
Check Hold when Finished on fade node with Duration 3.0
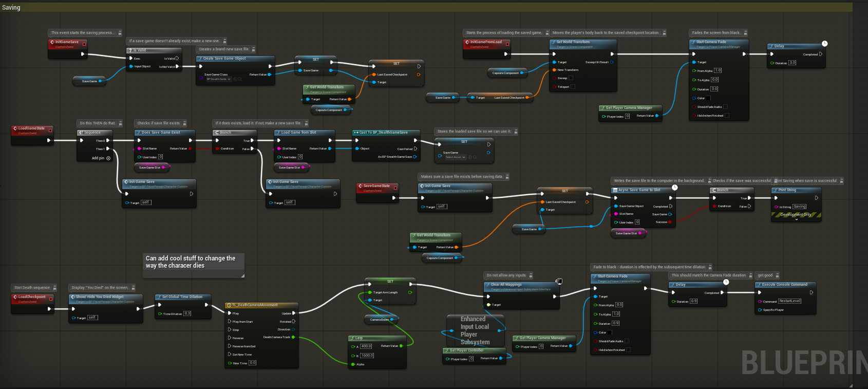(727, 116)
